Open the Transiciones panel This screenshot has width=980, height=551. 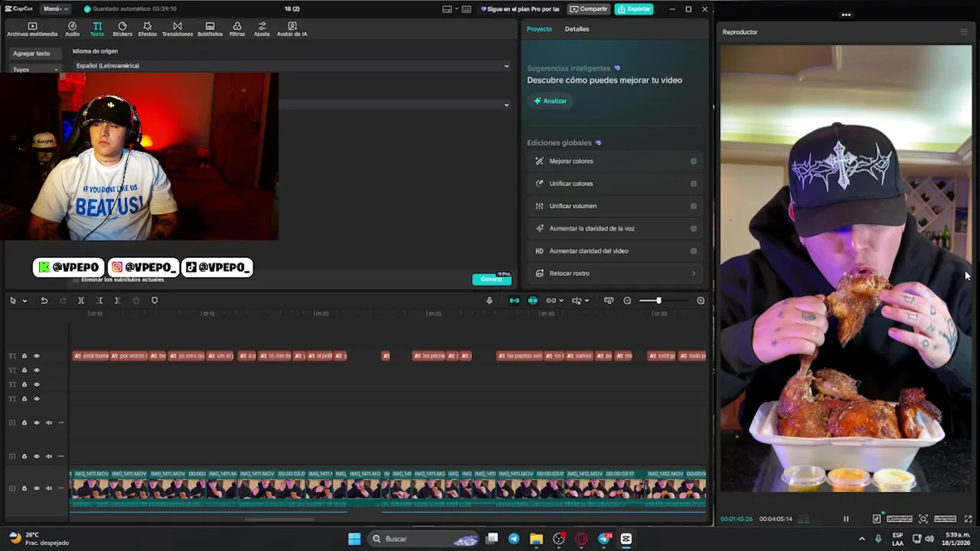pyautogui.click(x=178, y=29)
